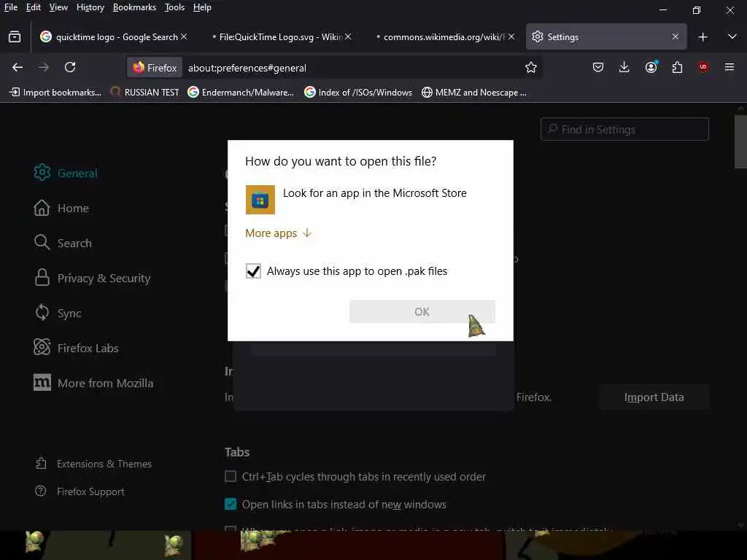Open the Firefox Labs category
The height and width of the screenshot is (560, 747).
pos(76,348)
